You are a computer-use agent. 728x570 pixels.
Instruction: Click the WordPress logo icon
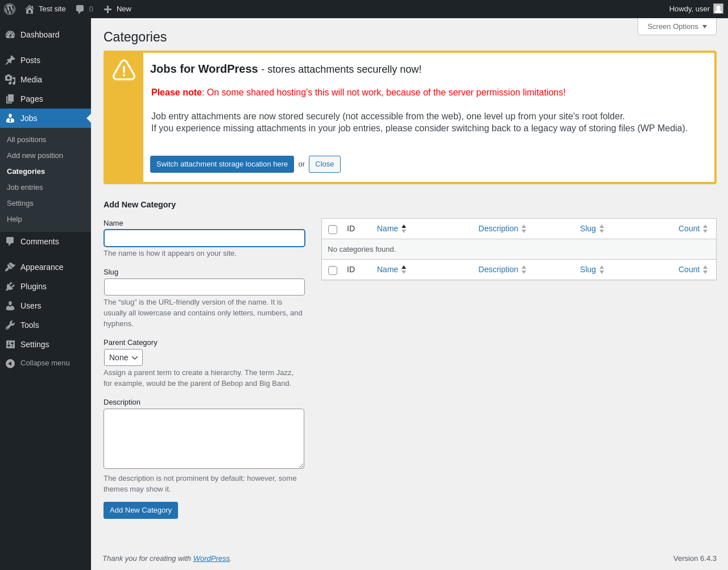coord(10,9)
